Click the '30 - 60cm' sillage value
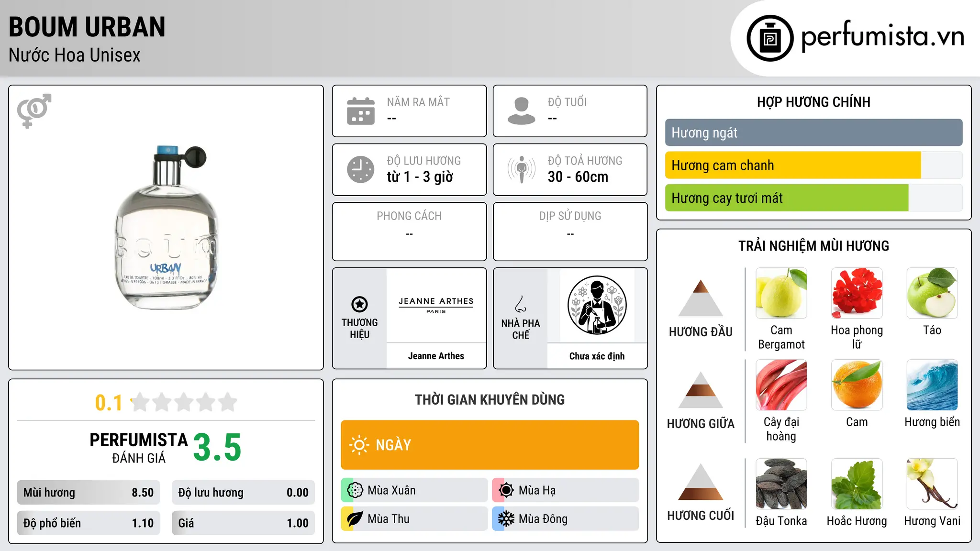 (578, 177)
